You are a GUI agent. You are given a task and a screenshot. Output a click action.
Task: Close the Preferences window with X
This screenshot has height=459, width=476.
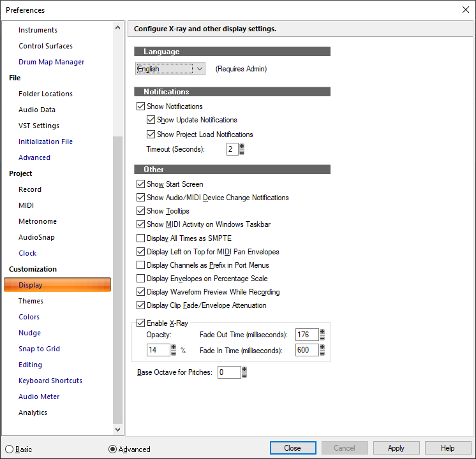[x=465, y=10]
